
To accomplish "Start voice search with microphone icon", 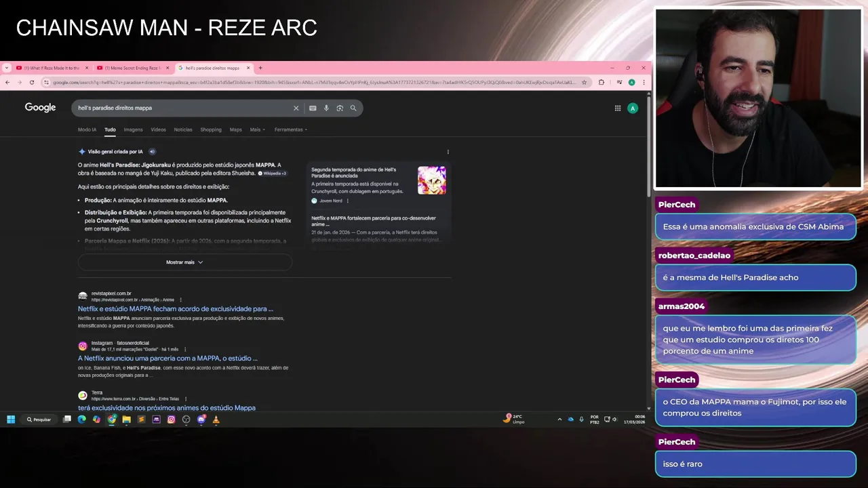I will (326, 108).
